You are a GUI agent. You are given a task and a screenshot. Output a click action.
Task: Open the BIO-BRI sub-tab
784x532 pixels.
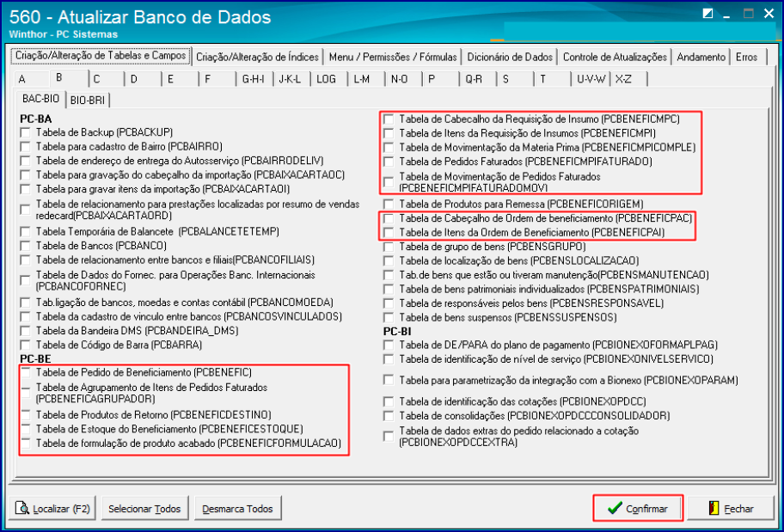(88, 100)
